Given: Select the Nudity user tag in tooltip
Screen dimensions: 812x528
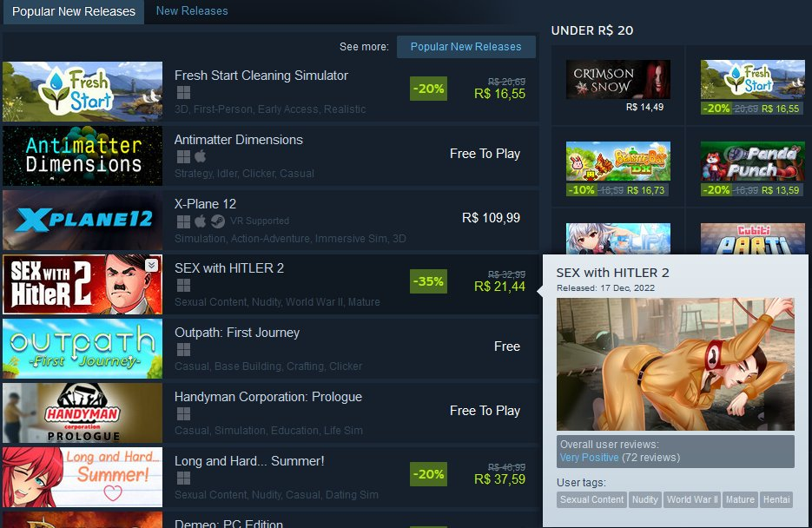Looking at the screenshot, I should 644,499.
